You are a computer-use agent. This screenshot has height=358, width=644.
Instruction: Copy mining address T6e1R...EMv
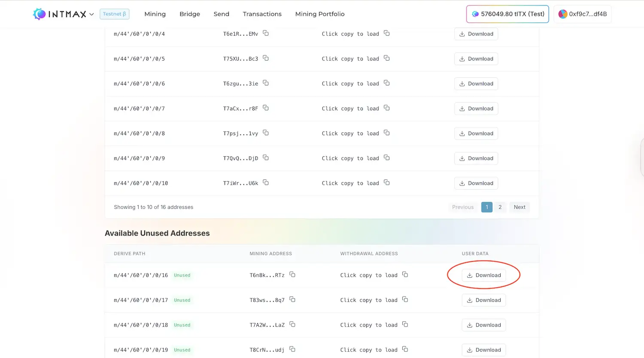pos(266,33)
